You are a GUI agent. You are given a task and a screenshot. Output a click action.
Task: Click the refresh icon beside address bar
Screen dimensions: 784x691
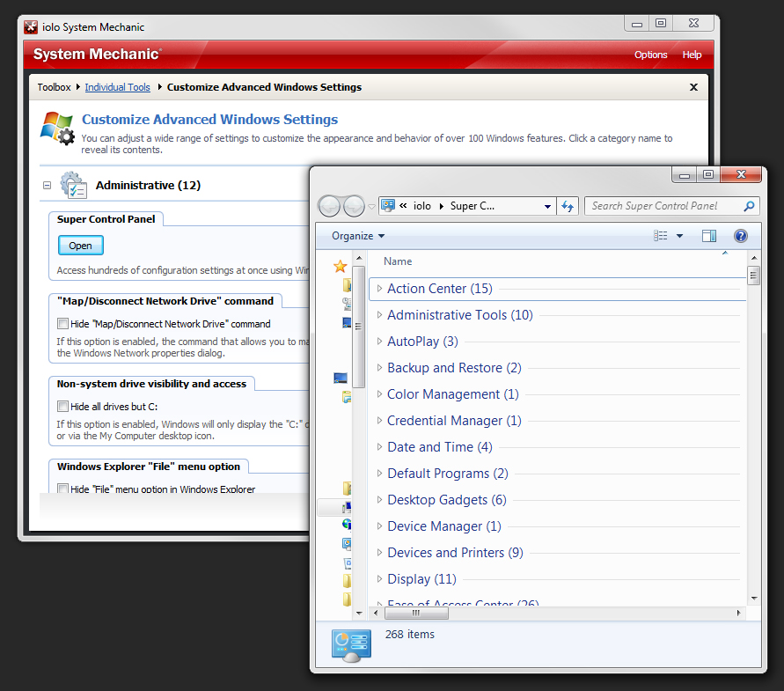tap(568, 206)
